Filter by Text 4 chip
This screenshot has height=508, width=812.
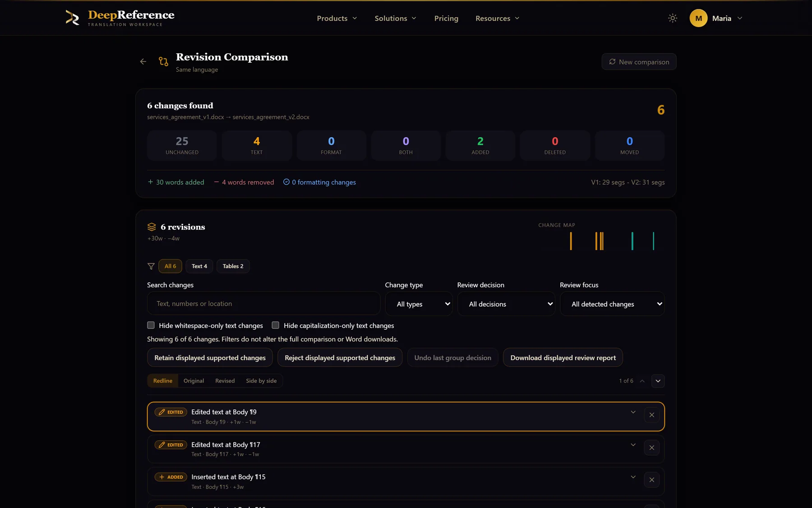(x=199, y=266)
